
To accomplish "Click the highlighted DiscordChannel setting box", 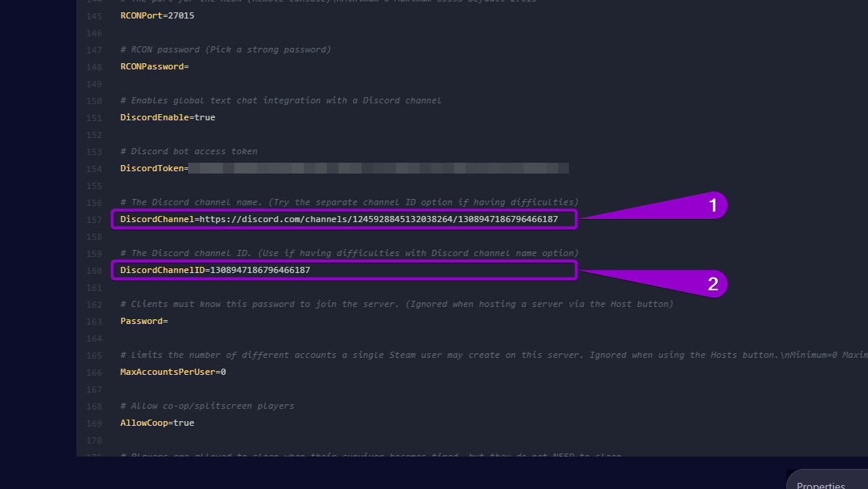I will point(345,219).
